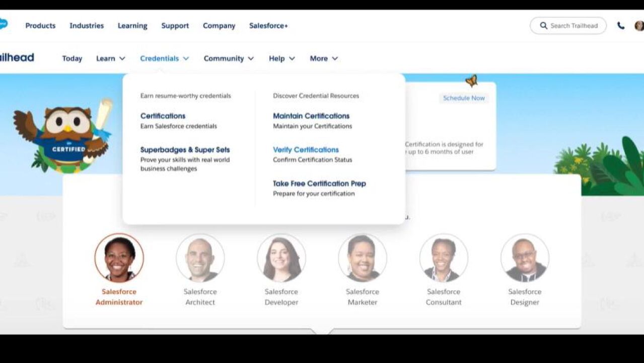Click the magnifying glass in the search bar
The height and width of the screenshot is (363, 644).
pyautogui.click(x=543, y=25)
